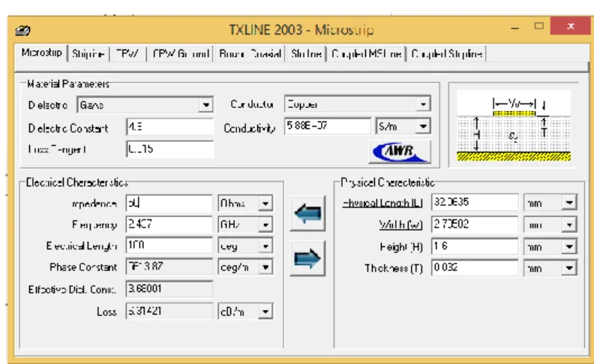
Task: Click the Height (H) input field
Action: tap(475, 246)
